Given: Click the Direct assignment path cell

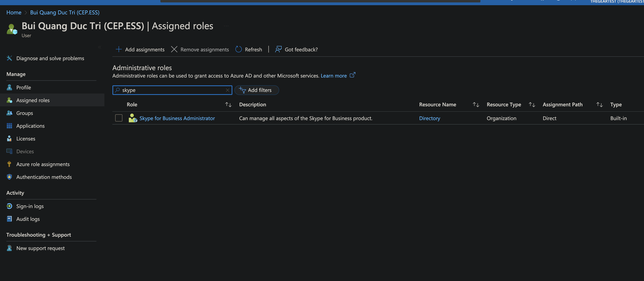Looking at the screenshot, I should coord(549,118).
